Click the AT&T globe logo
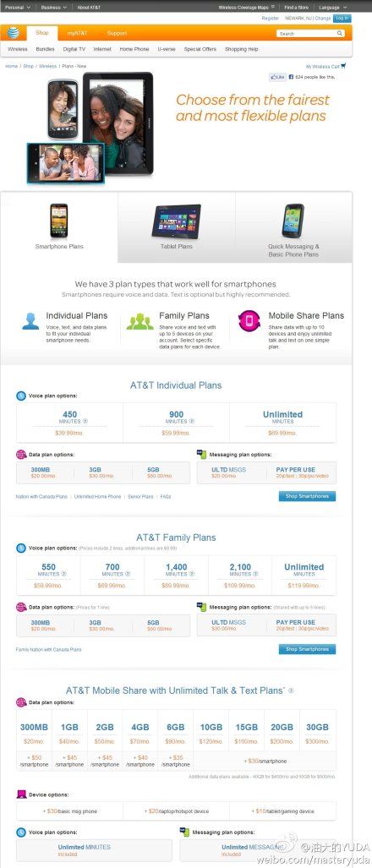Viewport: 372px width, 868px height. coord(14,33)
